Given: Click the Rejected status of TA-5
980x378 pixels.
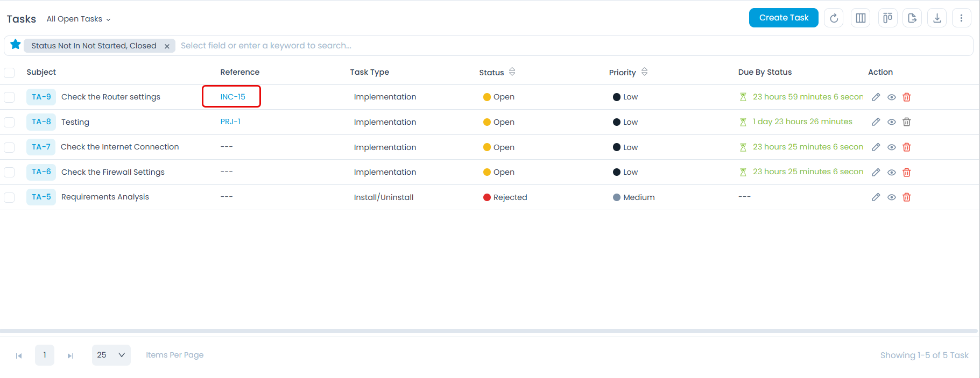Looking at the screenshot, I should [505, 197].
